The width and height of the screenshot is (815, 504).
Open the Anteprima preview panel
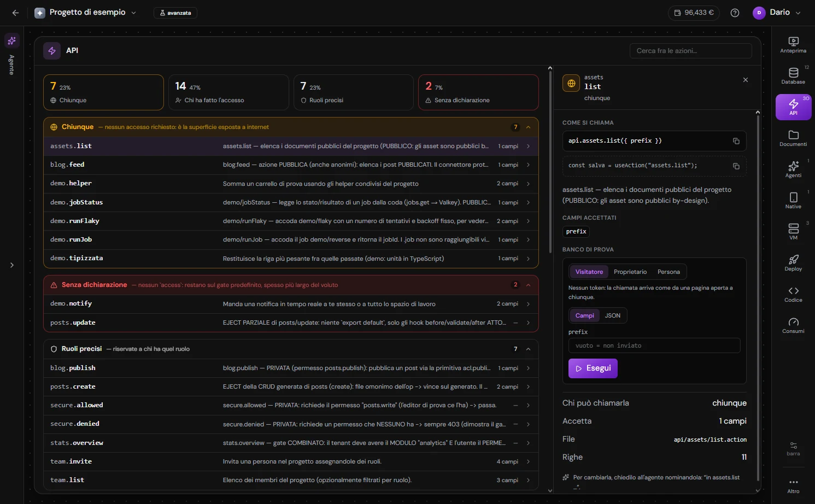[x=793, y=45]
